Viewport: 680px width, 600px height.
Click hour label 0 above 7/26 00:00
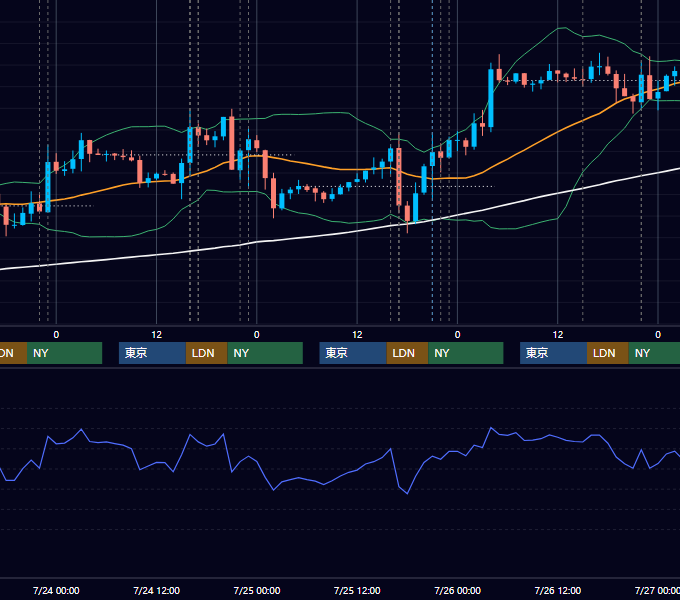pyautogui.click(x=457, y=335)
